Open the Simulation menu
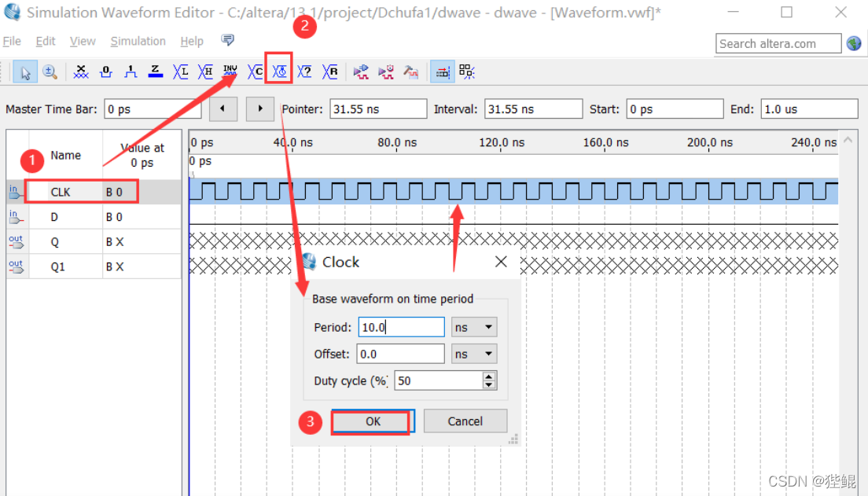 point(138,41)
